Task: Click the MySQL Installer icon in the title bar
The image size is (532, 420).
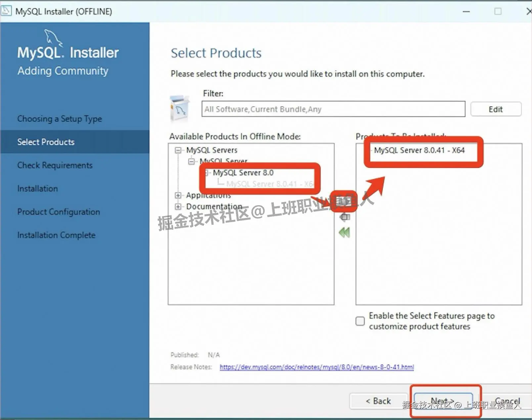Action: tap(6, 11)
